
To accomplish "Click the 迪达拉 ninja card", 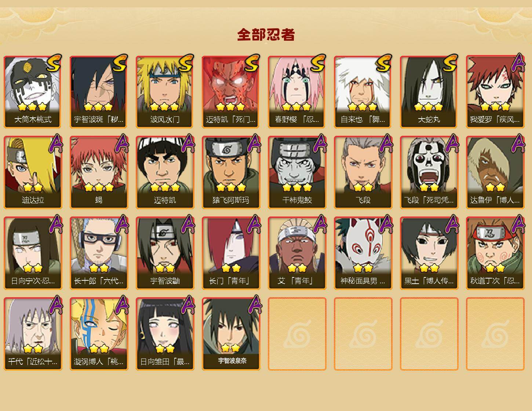I will coord(33,172).
